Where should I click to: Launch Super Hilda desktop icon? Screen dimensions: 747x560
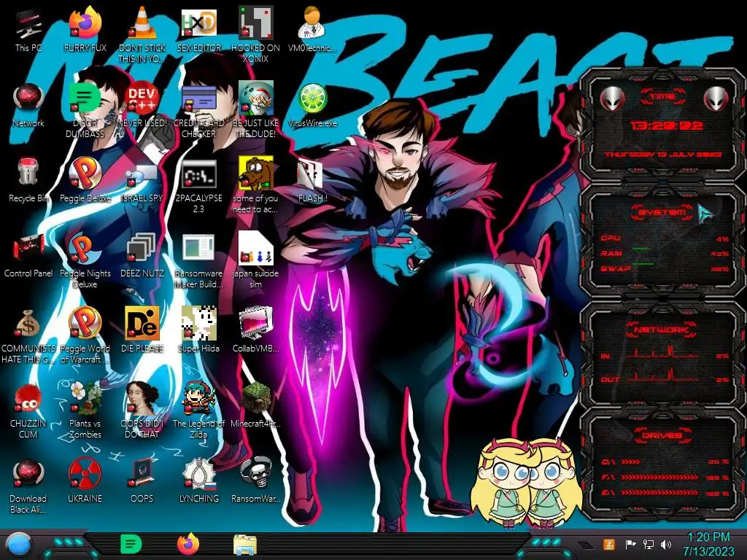(198, 330)
